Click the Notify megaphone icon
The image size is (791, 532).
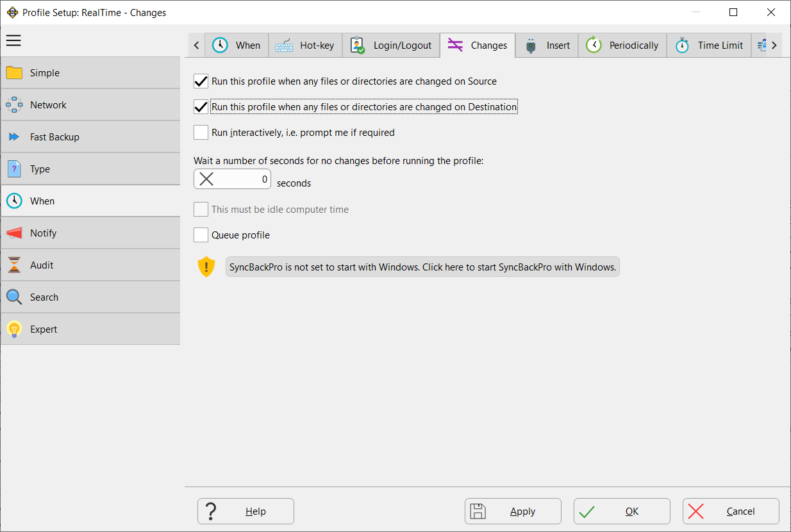pyautogui.click(x=14, y=233)
